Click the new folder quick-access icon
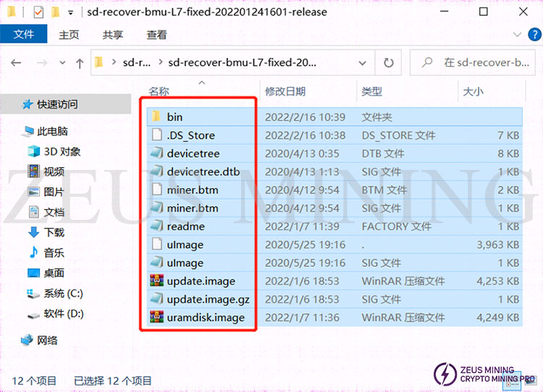This screenshot has width=543, height=392. (x=55, y=12)
